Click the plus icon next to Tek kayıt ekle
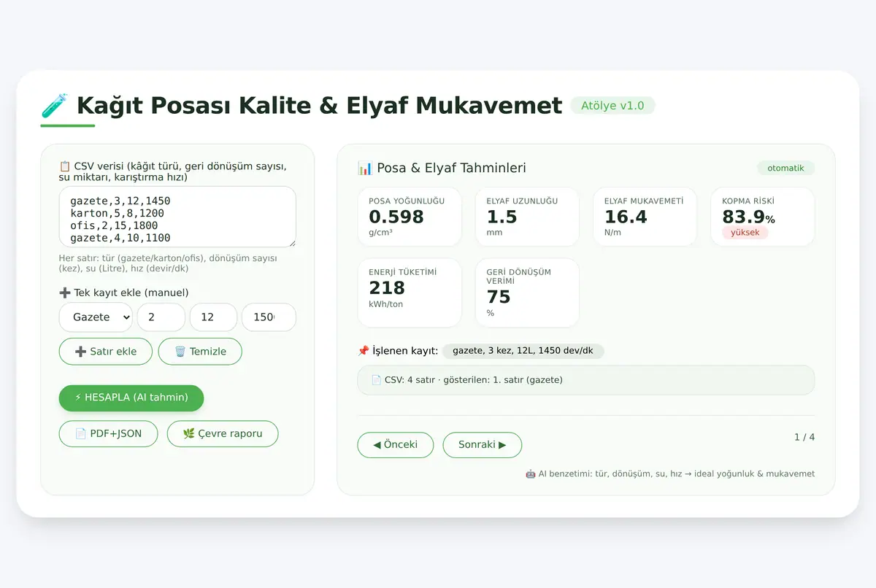This screenshot has width=876, height=588. (64, 293)
